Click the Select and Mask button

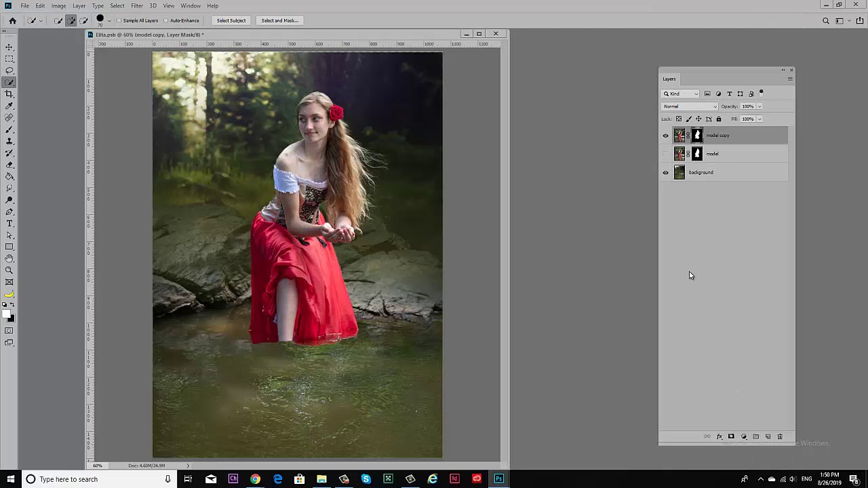[279, 20]
